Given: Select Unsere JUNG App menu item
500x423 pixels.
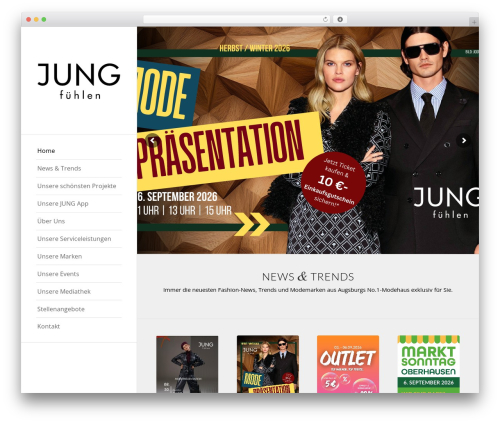Looking at the screenshot, I should (63, 204).
